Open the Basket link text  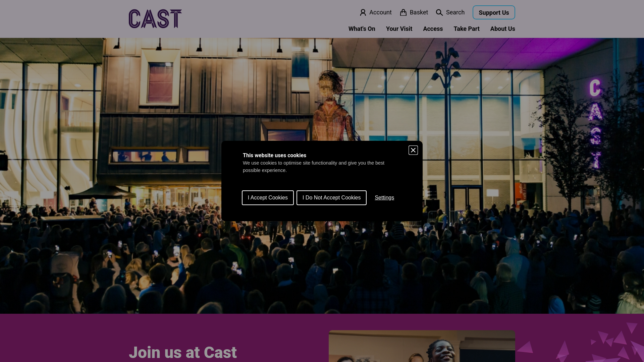click(419, 12)
